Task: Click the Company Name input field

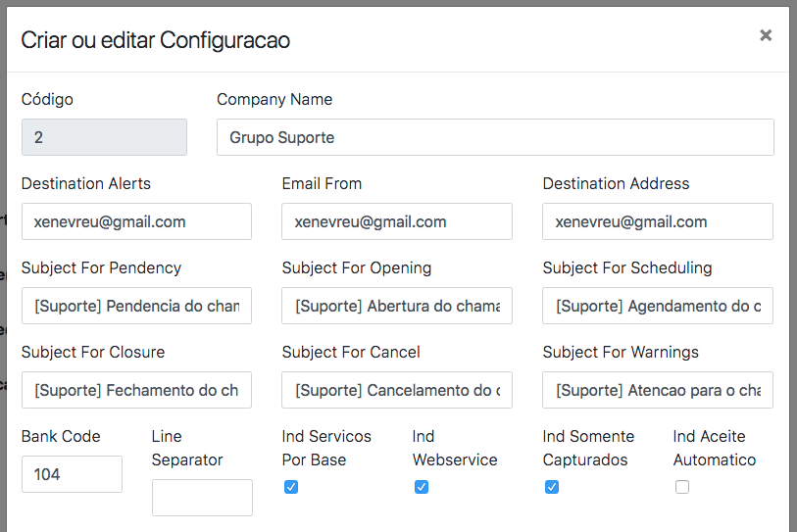Action: pyautogui.click(x=495, y=137)
